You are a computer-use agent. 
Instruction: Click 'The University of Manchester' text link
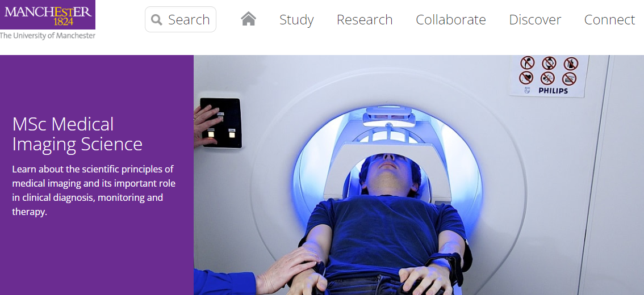[48, 36]
